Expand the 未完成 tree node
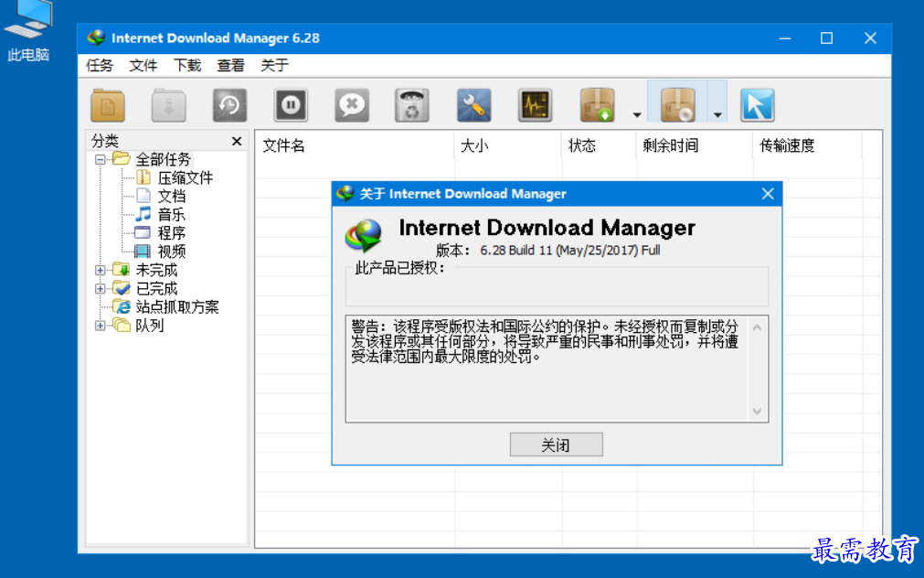 [x=101, y=270]
